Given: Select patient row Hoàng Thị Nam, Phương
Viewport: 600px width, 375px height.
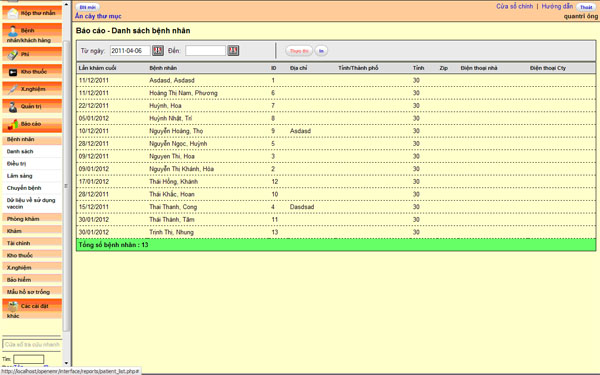Looking at the screenshot, I should [x=336, y=93].
